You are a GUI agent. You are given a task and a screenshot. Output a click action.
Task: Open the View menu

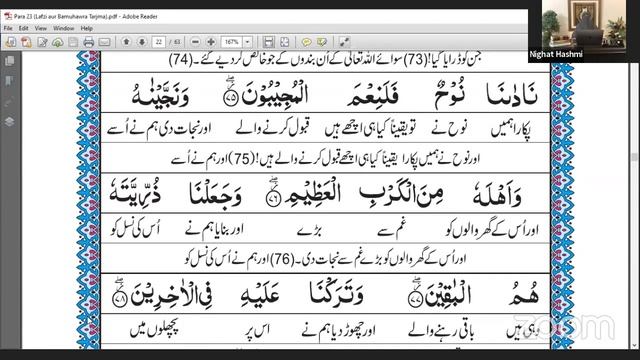pos(40,28)
